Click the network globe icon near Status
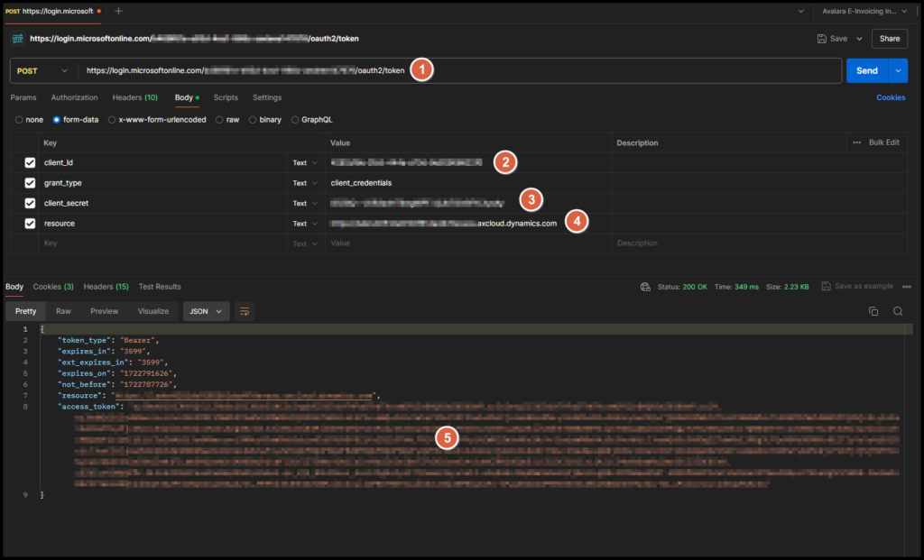The height and width of the screenshot is (560, 924). tap(645, 287)
